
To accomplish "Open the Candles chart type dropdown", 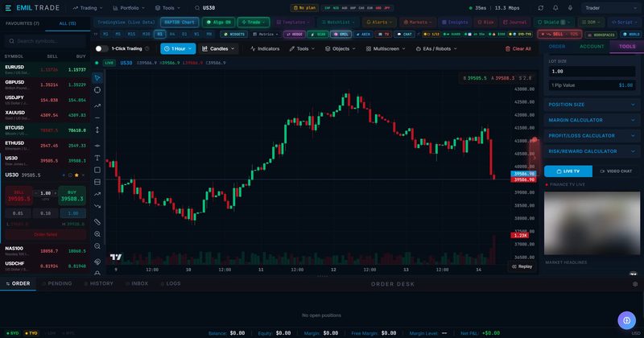I will [x=219, y=48].
